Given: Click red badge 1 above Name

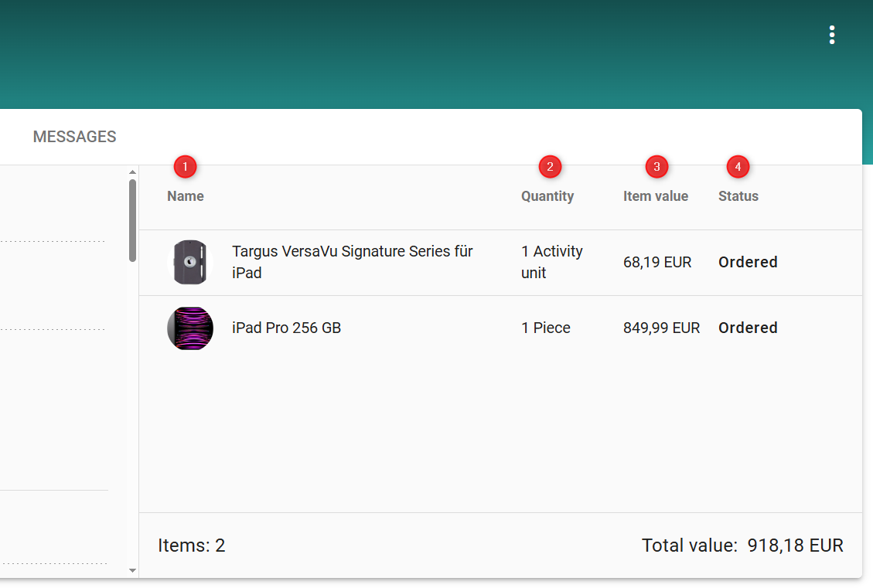Looking at the screenshot, I should coord(185,166).
